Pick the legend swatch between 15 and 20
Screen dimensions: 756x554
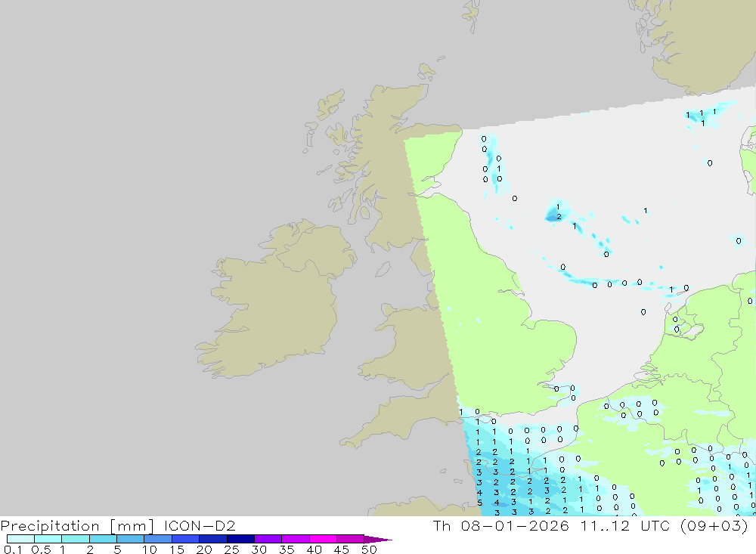click(185, 539)
